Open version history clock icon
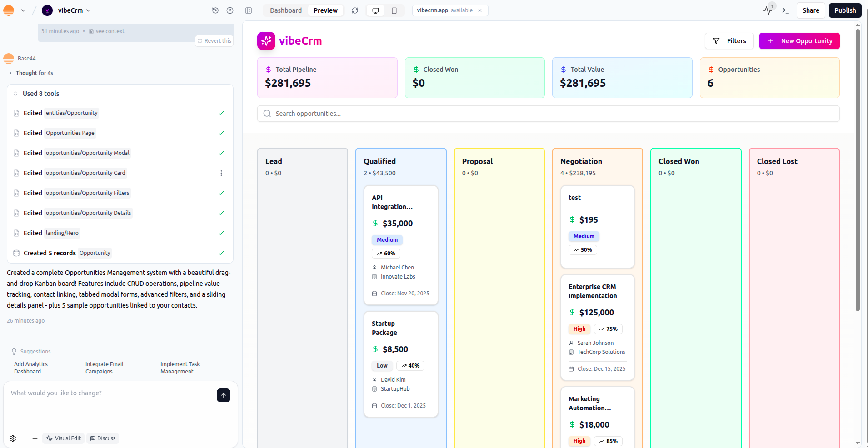The width and height of the screenshot is (868, 448). (215, 10)
